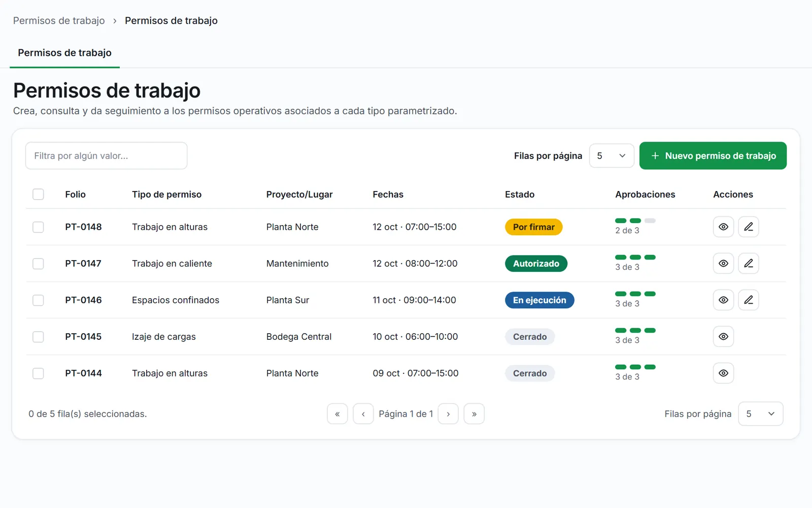Screen dimensions: 812x508
Task: Click Nuevo permiso de trabajo button
Action: coord(713,156)
